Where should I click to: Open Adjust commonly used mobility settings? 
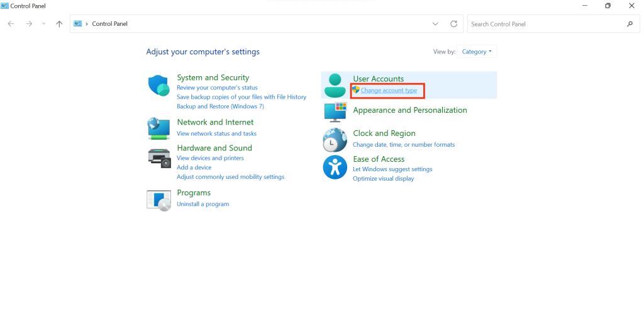click(230, 177)
